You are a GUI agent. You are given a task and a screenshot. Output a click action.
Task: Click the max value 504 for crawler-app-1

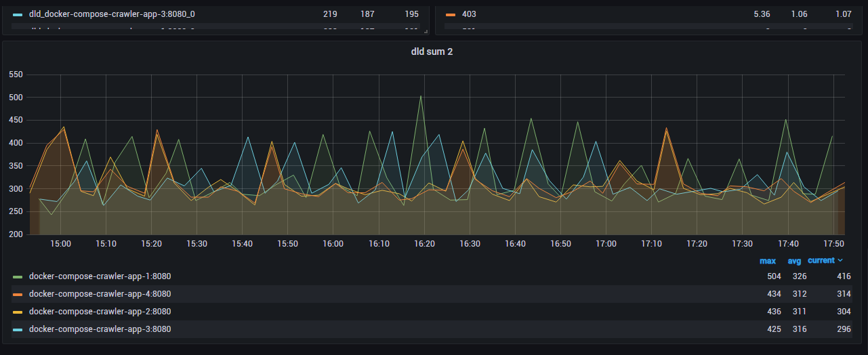[x=773, y=276]
